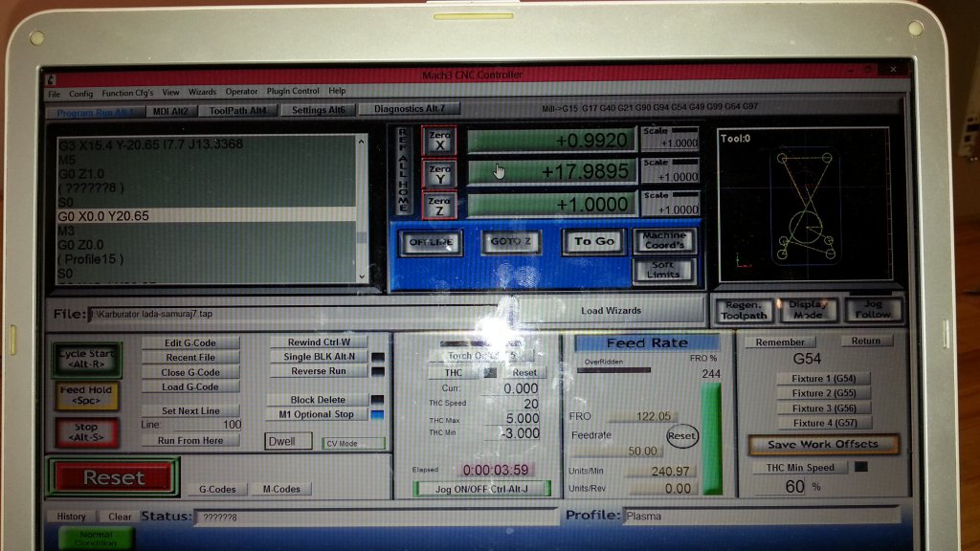Image resolution: width=980 pixels, height=551 pixels.
Task: Click Edit G-Code button
Action: (190, 343)
